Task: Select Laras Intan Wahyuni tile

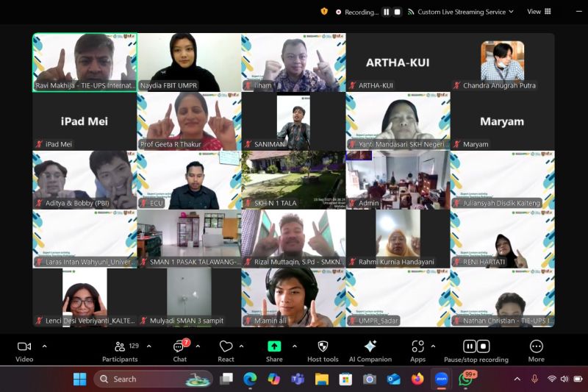Action: click(85, 239)
